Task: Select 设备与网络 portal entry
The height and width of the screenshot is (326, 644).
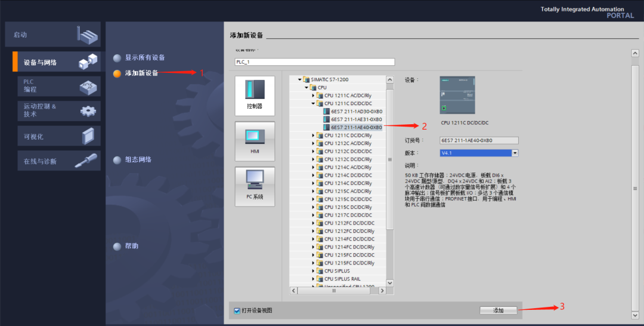Action: pos(57,62)
